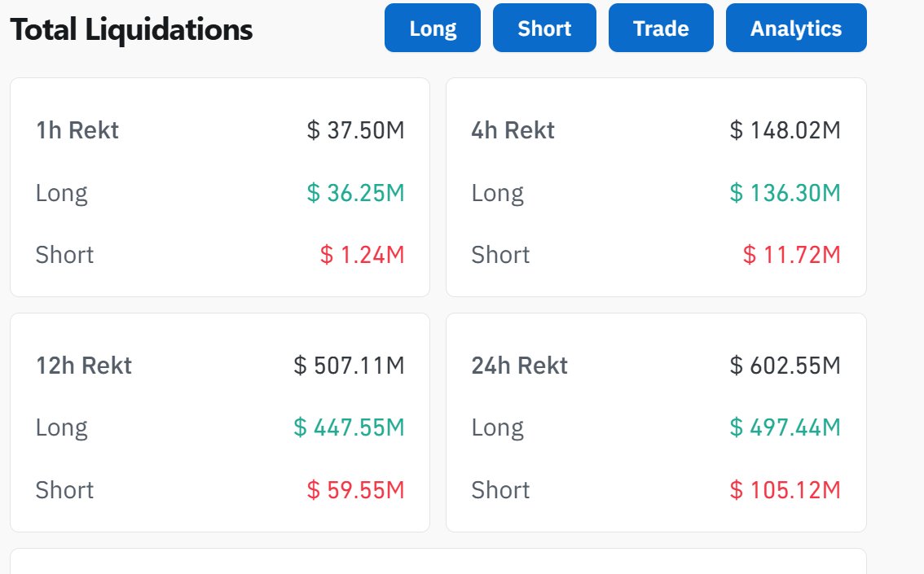Click the Trade button
This screenshot has width=924, height=574.
(661, 28)
